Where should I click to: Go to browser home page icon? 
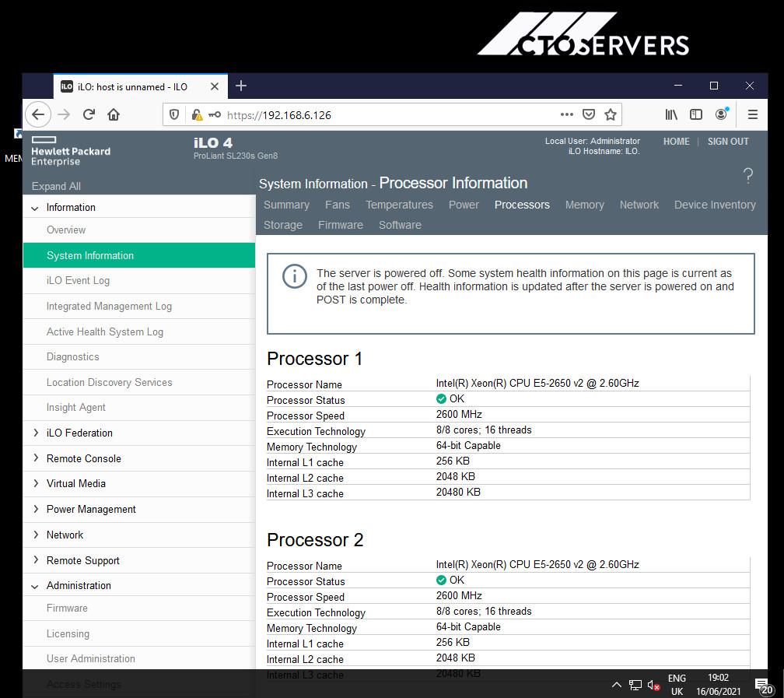(114, 114)
